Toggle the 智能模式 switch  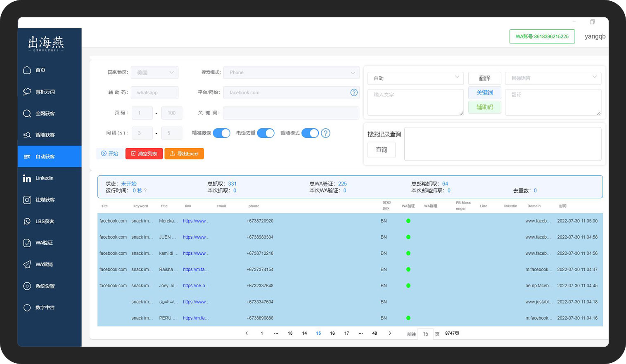310,133
